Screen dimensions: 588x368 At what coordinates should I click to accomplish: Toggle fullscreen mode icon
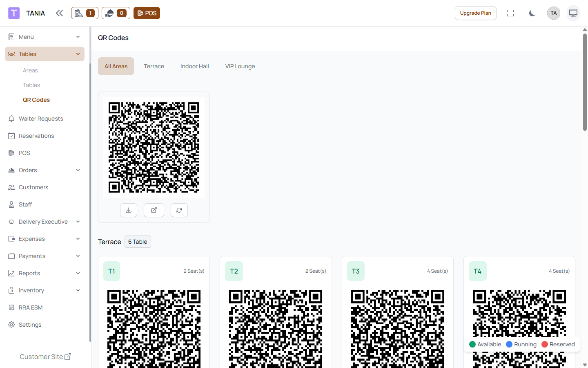(x=510, y=13)
